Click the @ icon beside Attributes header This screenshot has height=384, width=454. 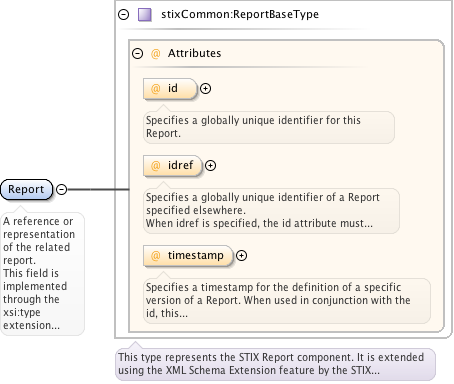[x=156, y=53]
